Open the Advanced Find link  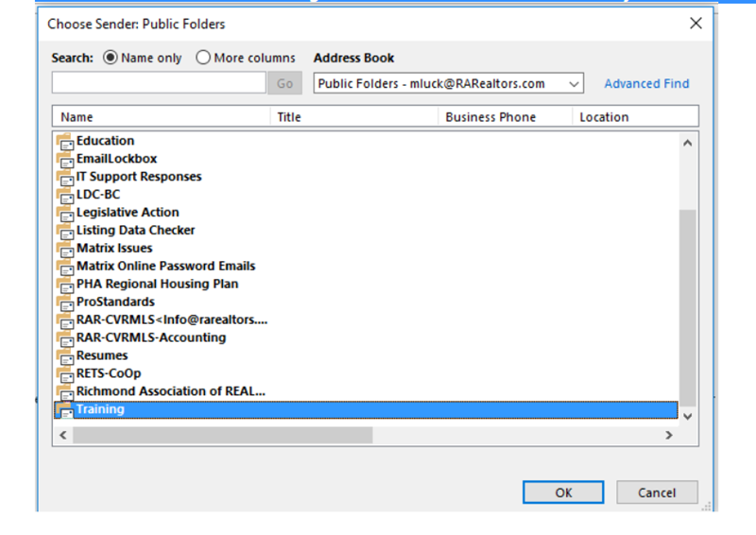click(646, 83)
